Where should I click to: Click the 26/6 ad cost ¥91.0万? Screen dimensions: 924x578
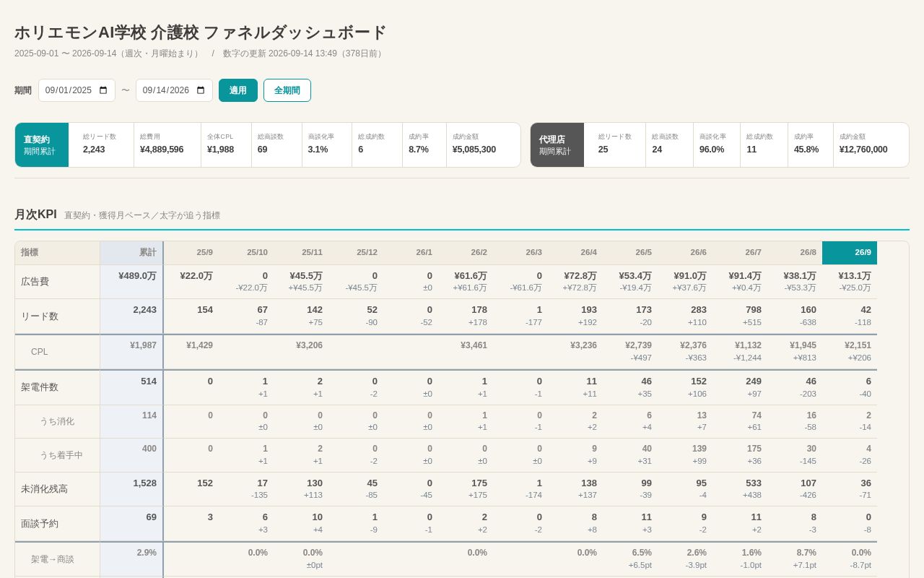click(690, 276)
